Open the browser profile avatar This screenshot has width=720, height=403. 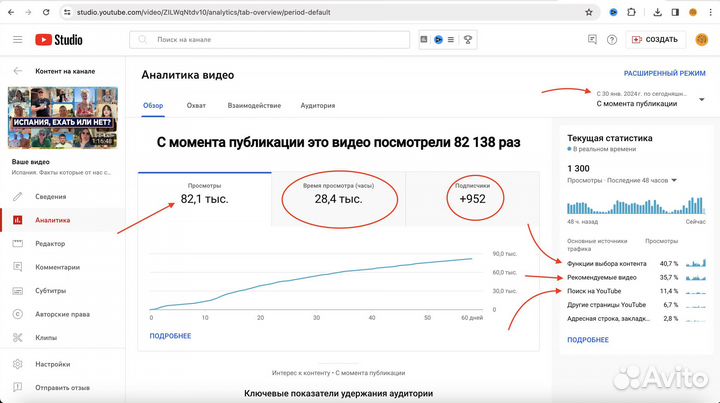693,12
